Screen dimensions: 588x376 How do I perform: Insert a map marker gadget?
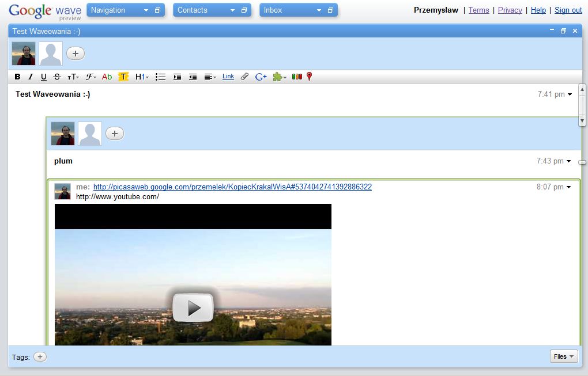[310, 77]
